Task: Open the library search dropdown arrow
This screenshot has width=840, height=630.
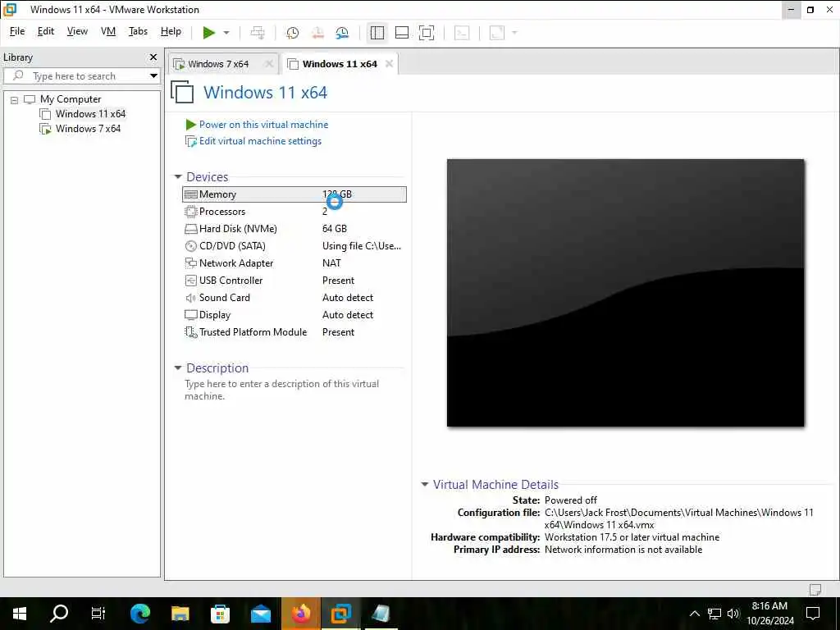Action: pos(153,76)
